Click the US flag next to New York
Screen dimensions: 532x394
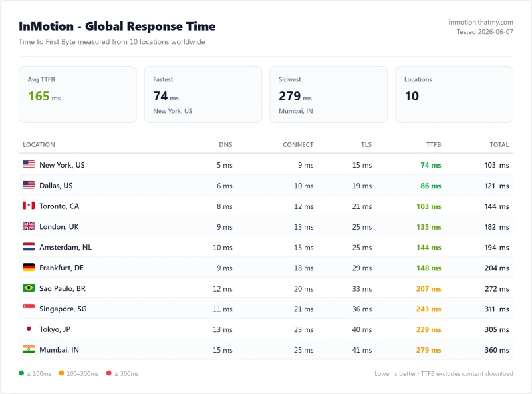29,164
